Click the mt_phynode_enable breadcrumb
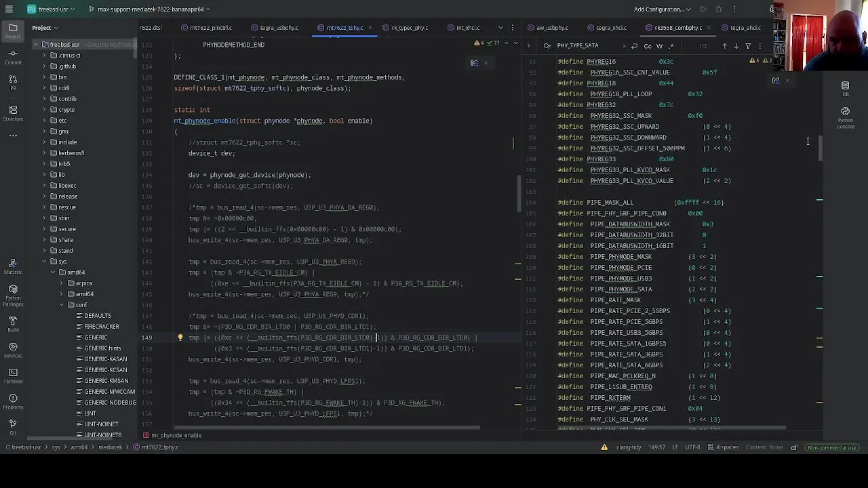Screen dimensions: 868x488 (x=172, y=435)
